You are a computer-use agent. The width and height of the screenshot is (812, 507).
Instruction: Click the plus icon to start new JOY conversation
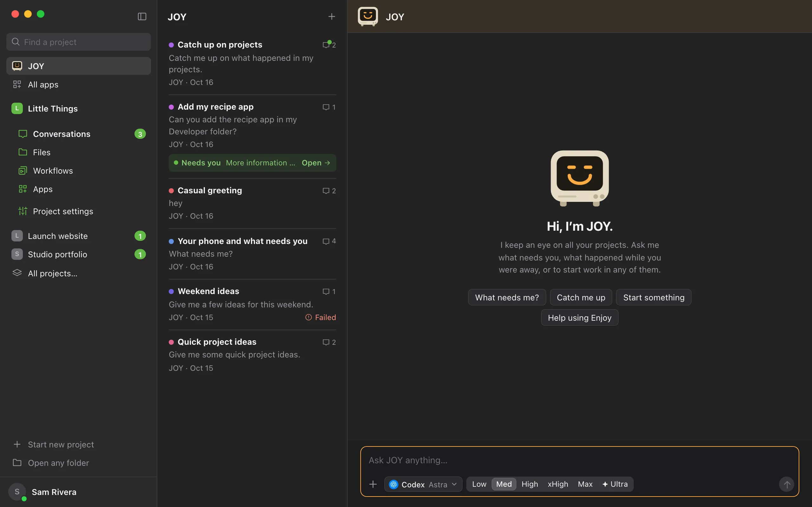tap(331, 16)
